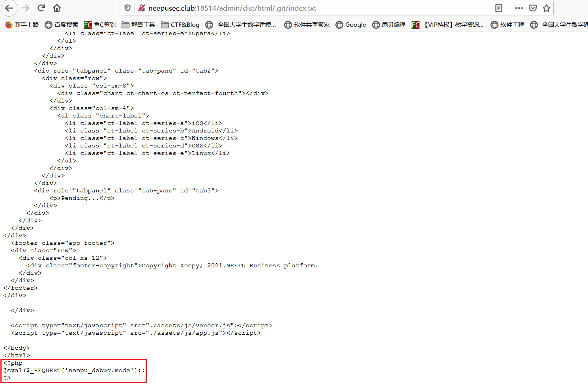This screenshot has height=384, width=588.
Task: Click the list item line containing iOS
Action: coord(144,123)
